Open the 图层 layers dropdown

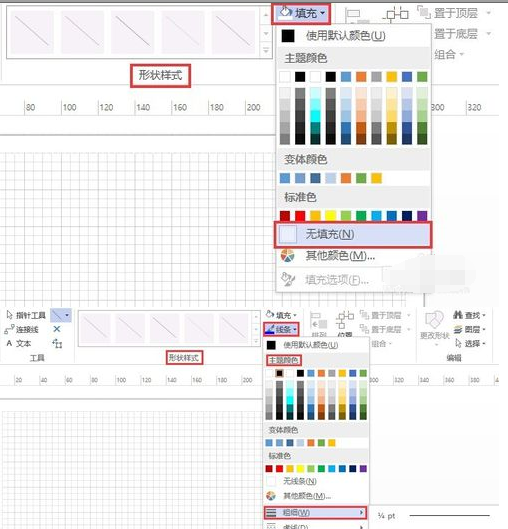[x=470, y=329]
